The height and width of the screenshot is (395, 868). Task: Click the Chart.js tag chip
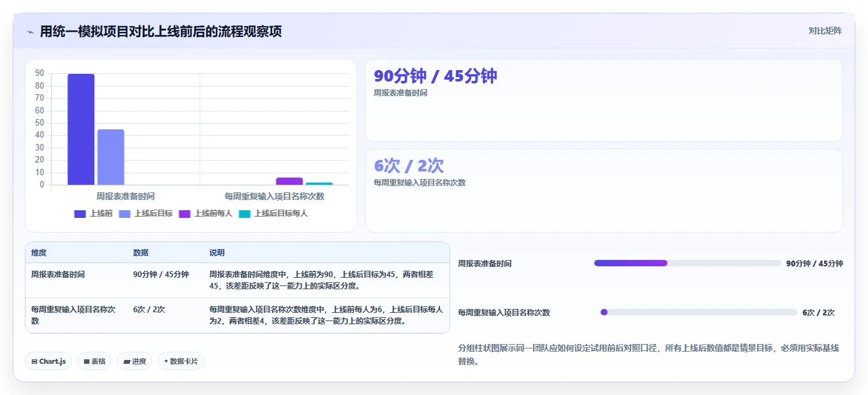(49, 361)
